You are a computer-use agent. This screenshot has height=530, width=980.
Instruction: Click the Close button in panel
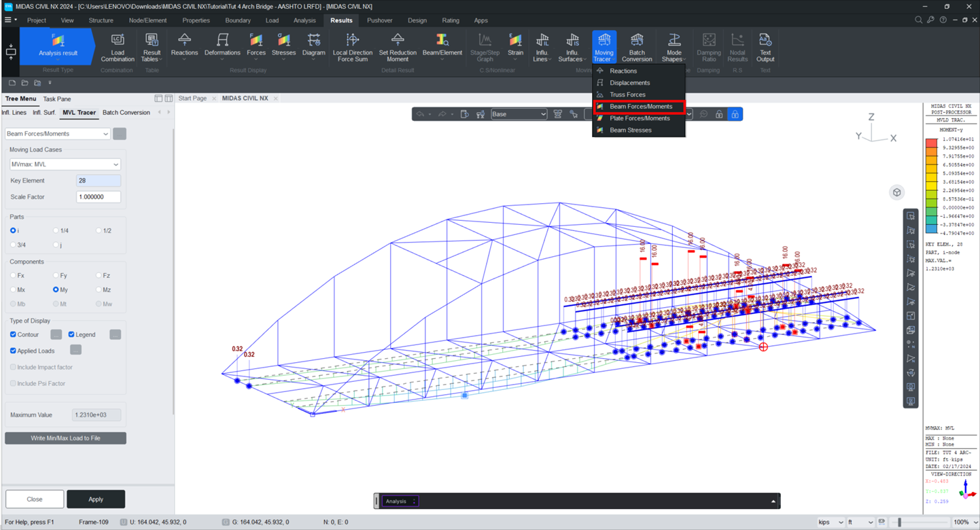click(x=35, y=499)
